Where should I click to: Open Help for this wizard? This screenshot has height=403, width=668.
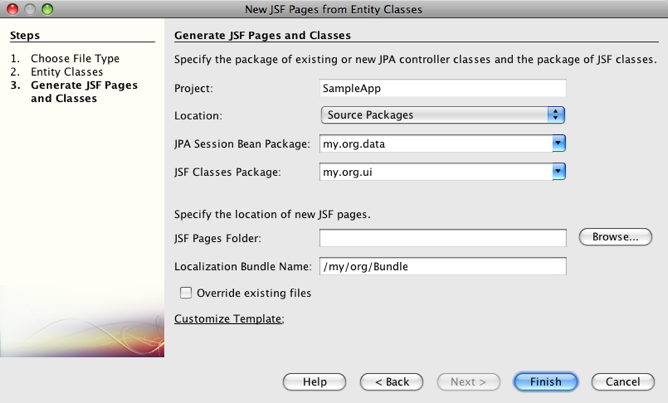314,382
